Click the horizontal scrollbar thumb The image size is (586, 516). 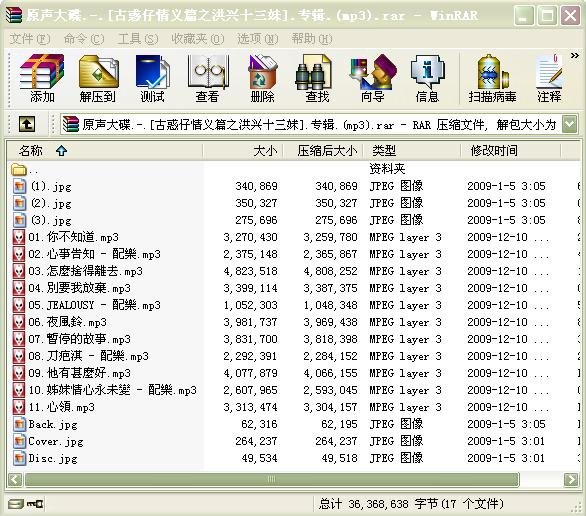(x=272, y=479)
